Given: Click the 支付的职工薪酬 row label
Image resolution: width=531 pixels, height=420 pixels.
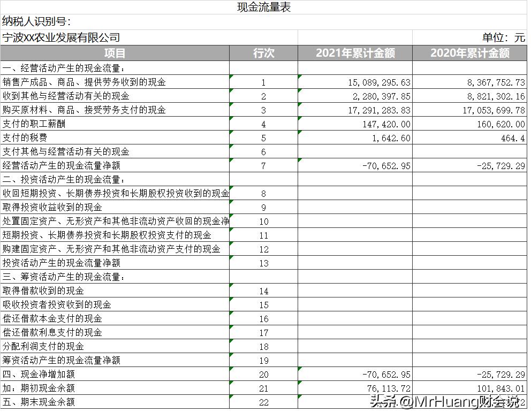Looking at the screenshot, I should click(32, 124).
